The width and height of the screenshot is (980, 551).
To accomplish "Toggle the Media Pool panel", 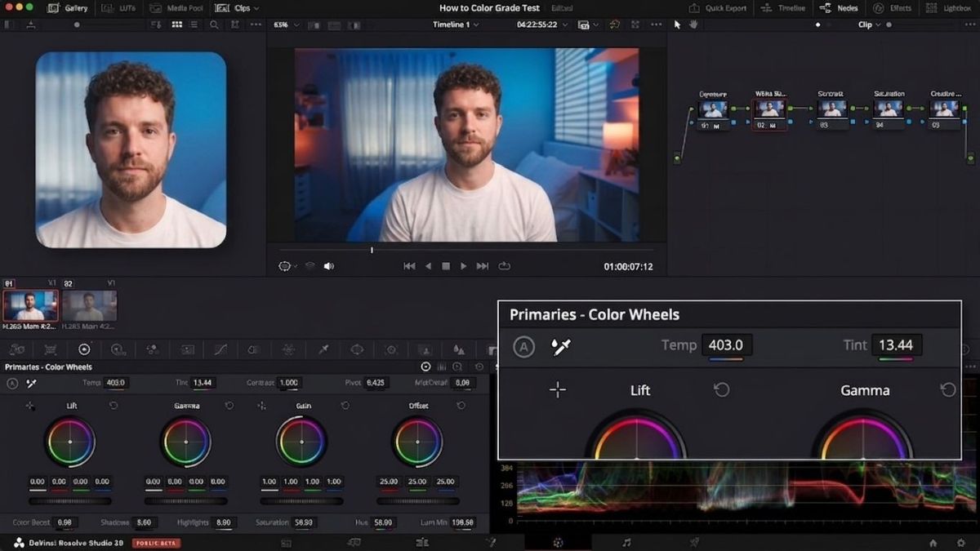I will (x=175, y=7).
